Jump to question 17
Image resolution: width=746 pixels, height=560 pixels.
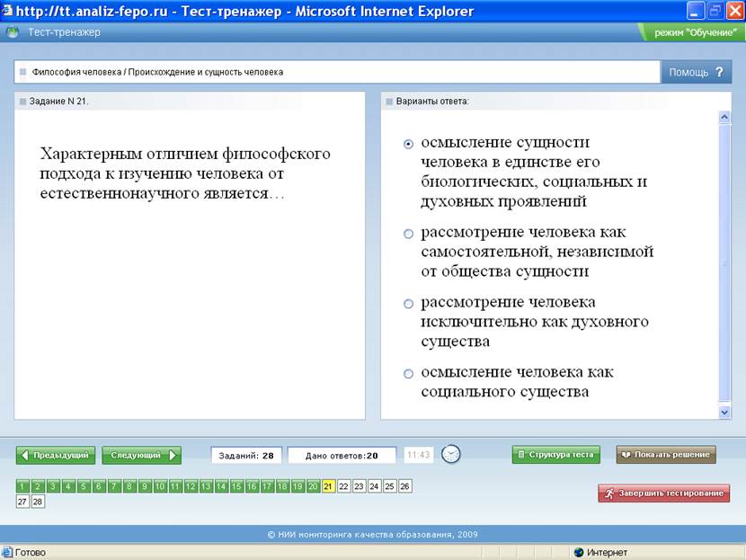click(267, 486)
